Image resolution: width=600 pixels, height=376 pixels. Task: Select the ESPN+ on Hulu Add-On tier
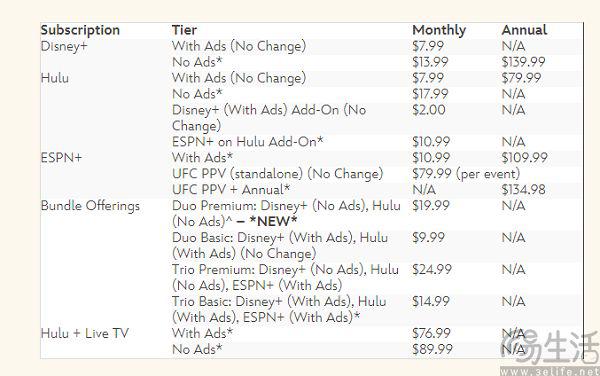248,142
